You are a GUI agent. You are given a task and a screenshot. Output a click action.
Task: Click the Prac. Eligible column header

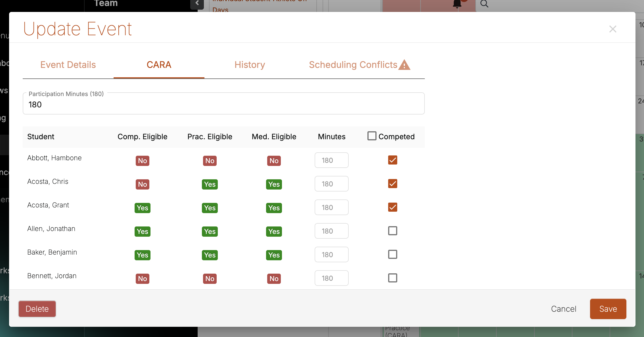[x=210, y=137]
